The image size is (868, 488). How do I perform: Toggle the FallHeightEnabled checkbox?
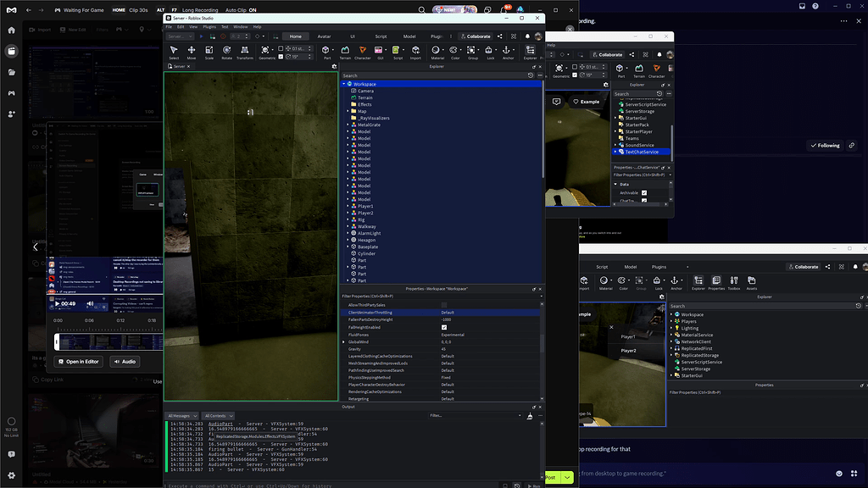(x=444, y=327)
